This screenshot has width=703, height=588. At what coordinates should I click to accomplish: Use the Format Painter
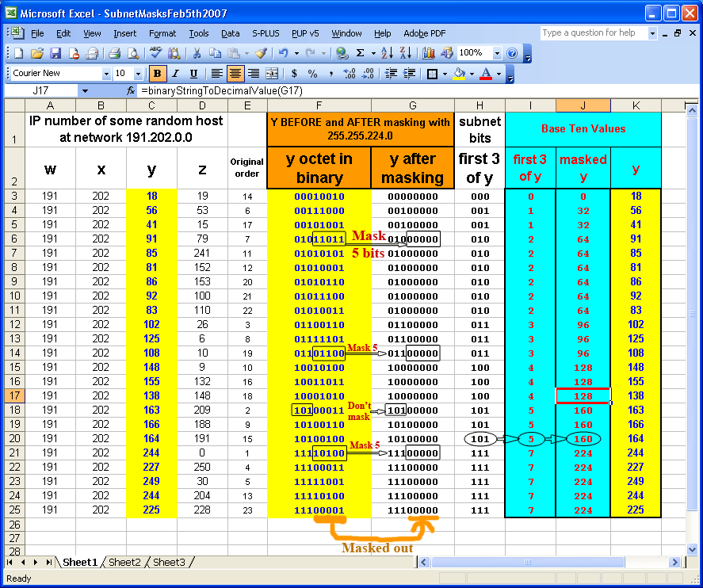262,52
